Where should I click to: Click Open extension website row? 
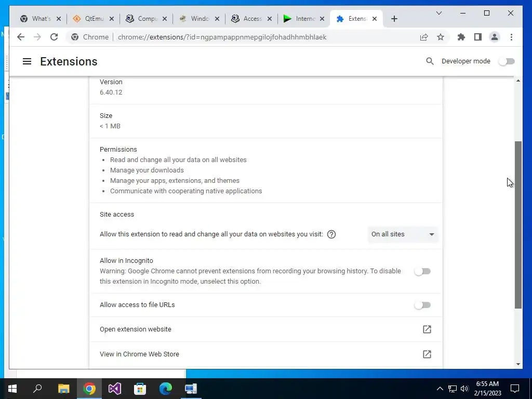click(x=266, y=329)
